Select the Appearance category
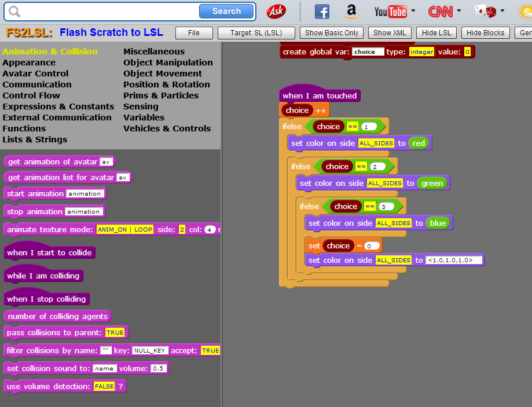This screenshot has height=407, width=532. click(x=29, y=63)
